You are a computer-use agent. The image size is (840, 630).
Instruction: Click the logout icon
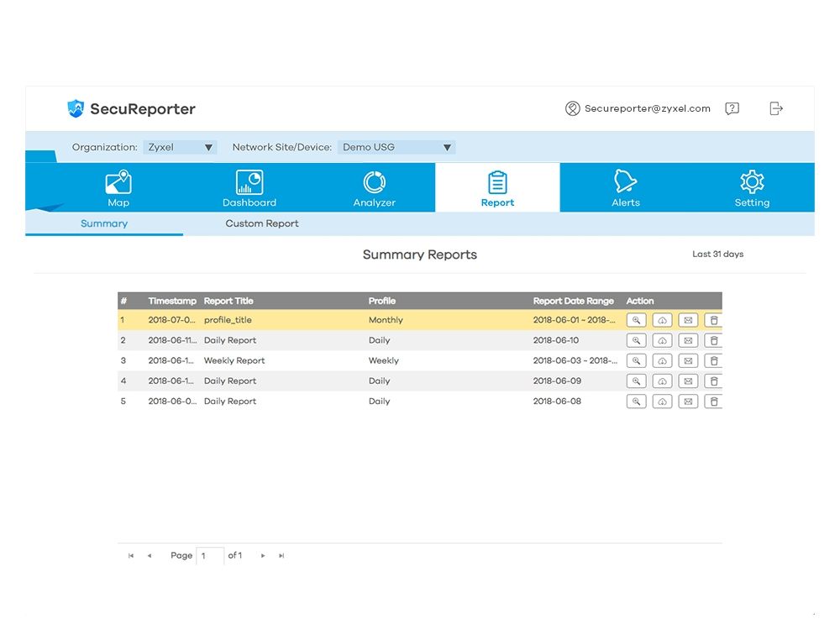click(775, 108)
